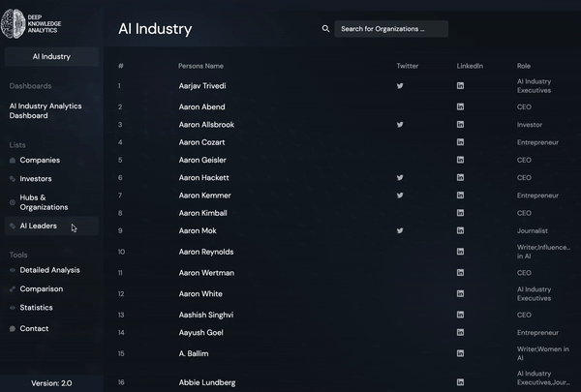Open Aaron White's LinkedIn icon

460,294
